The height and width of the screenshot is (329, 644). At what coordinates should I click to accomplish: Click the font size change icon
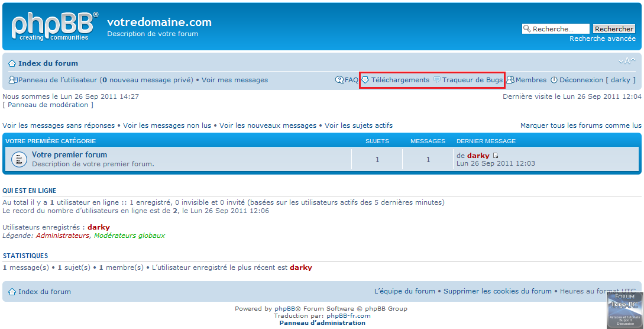point(627,61)
